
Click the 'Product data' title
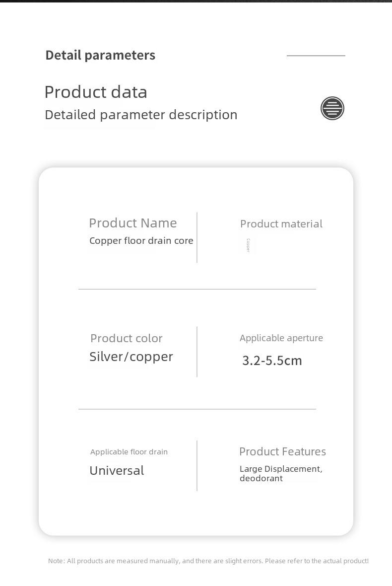pyautogui.click(x=96, y=92)
